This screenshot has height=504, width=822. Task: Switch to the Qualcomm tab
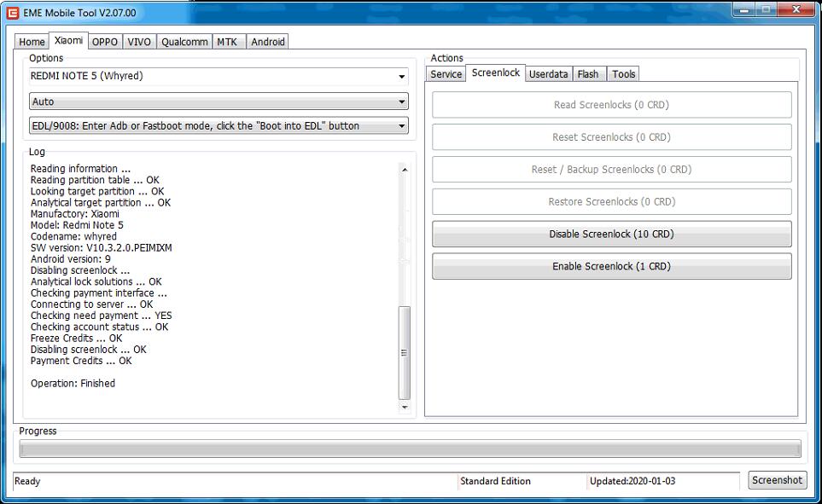click(x=184, y=42)
